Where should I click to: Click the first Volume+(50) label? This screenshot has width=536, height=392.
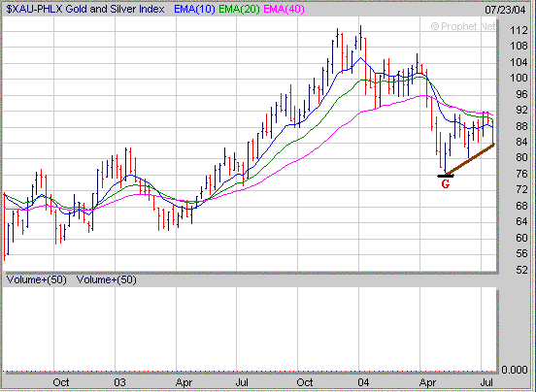coord(37,280)
